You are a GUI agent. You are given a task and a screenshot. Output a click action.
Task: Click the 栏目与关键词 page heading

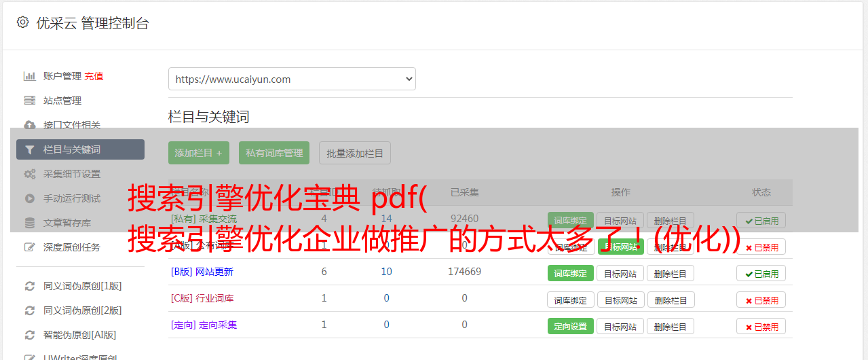click(208, 117)
